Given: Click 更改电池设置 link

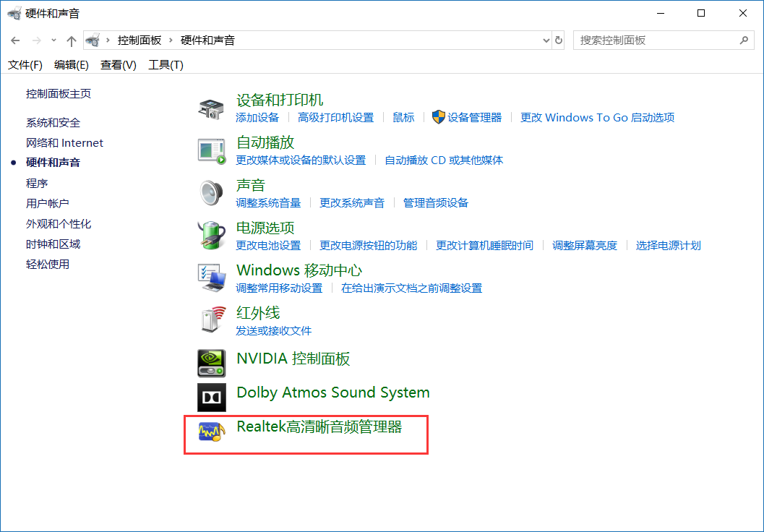Looking at the screenshot, I should point(268,245).
